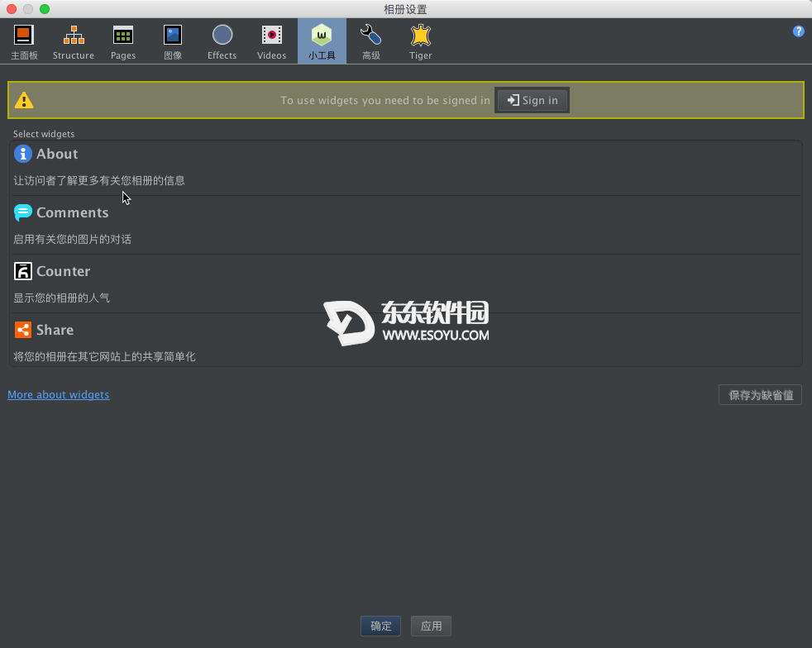This screenshot has height=648, width=812.
Task: Open the Structure tab icon
Action: [74, 36]
